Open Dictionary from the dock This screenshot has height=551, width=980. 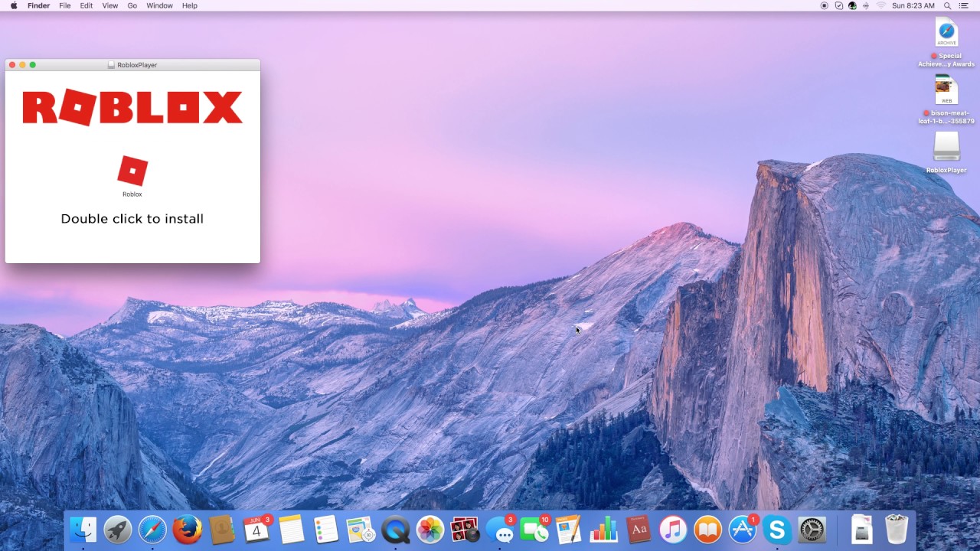click(x=639, y=530)
